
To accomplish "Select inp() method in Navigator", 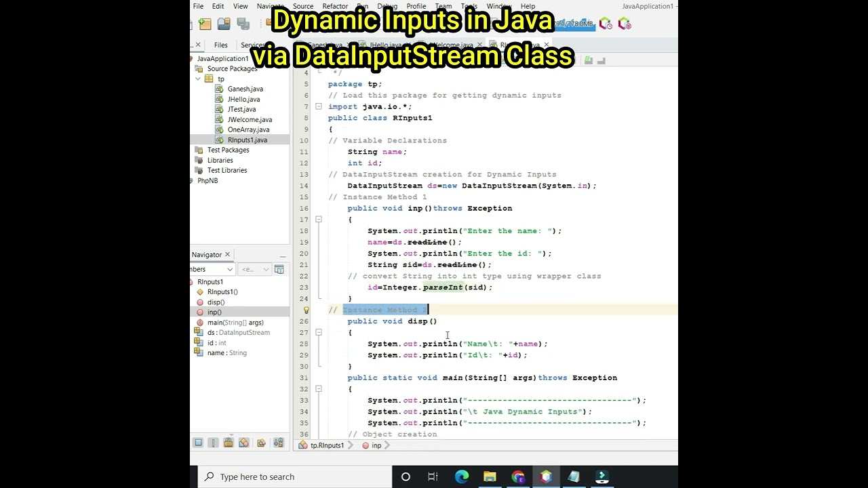I will point(214,312).
